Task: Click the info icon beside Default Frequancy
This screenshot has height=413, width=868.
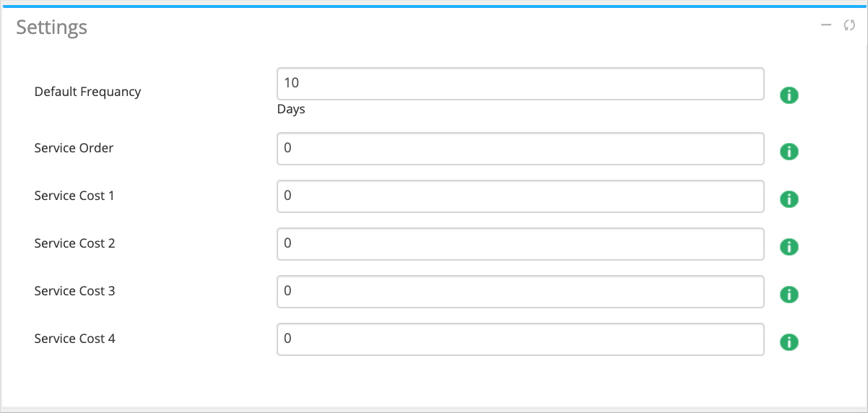Action: point(789,95)
